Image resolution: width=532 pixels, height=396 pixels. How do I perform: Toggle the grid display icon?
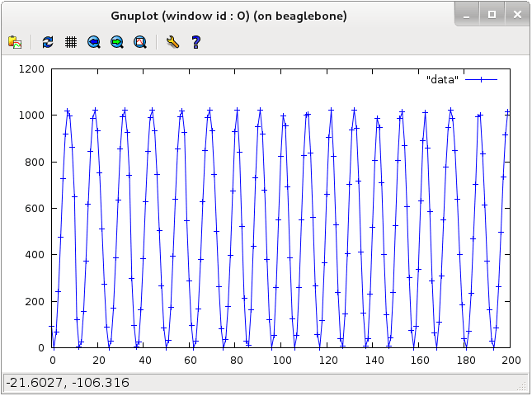(71, 42)
